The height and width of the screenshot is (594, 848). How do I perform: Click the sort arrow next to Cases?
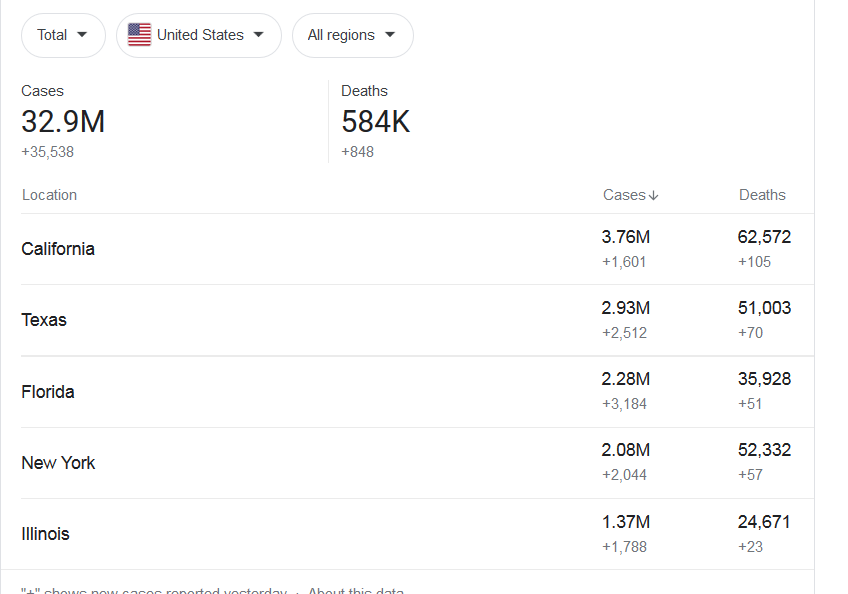point(653,195)
